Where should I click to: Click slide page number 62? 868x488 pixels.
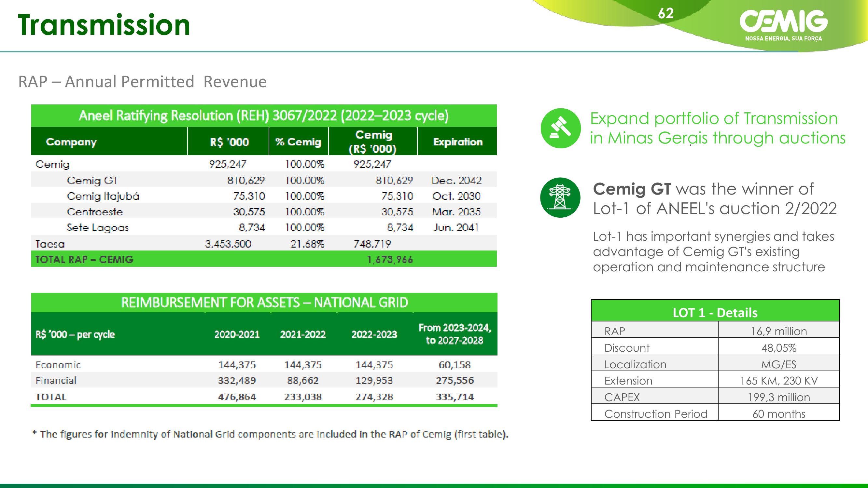click(x=666, y=13)
